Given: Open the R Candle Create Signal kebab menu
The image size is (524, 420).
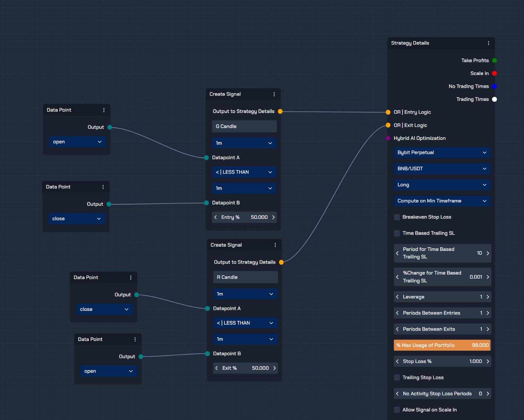Looking at the screenshot, I should pos(275,245).
